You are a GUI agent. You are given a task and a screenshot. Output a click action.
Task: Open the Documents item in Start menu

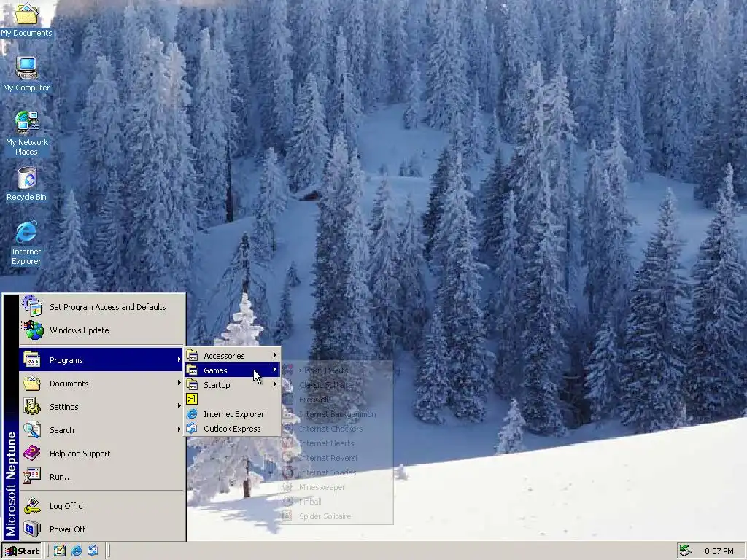click(101, 384)
